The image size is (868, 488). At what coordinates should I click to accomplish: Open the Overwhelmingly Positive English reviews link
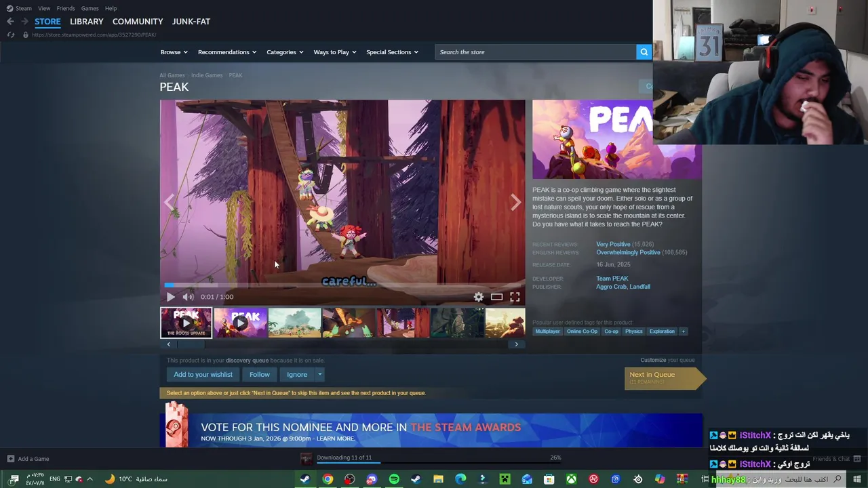click(628, 252)
